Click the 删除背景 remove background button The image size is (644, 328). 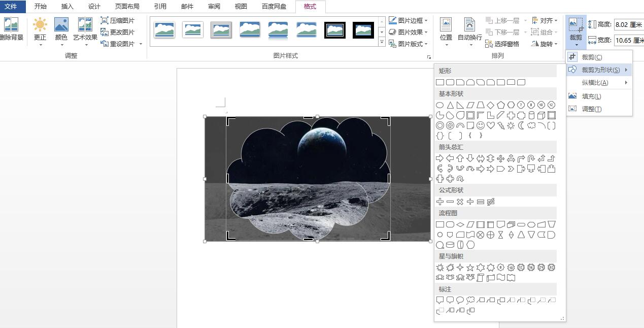pyautogui.click(x=11, y=29)
